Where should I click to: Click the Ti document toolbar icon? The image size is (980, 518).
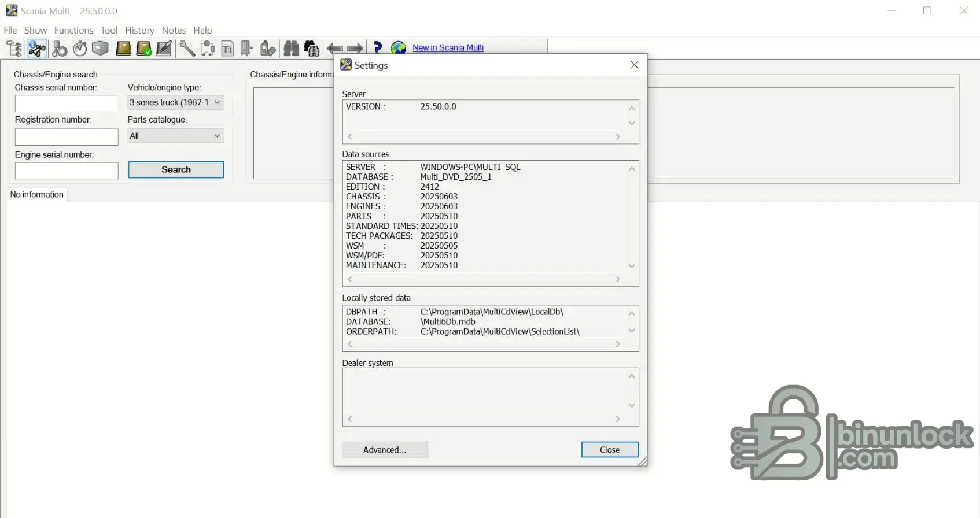click(x=227, y=49)
